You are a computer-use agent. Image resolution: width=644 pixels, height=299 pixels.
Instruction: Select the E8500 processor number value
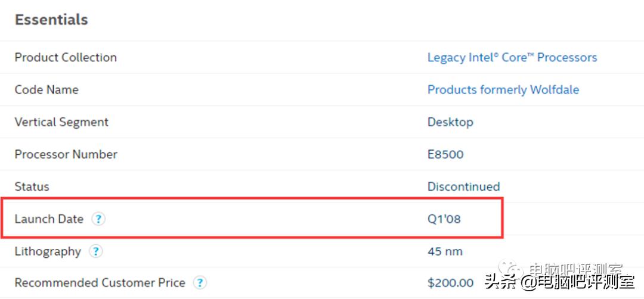(445, 154)
